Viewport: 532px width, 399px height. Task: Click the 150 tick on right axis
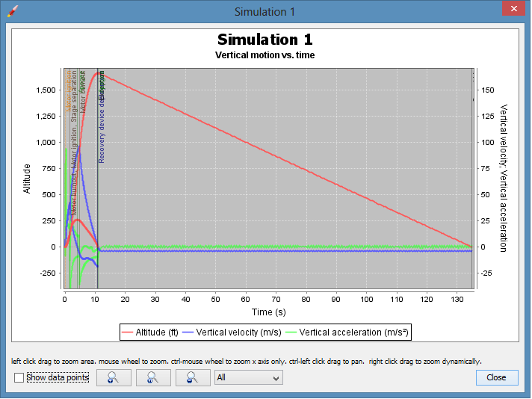point(488,90)
